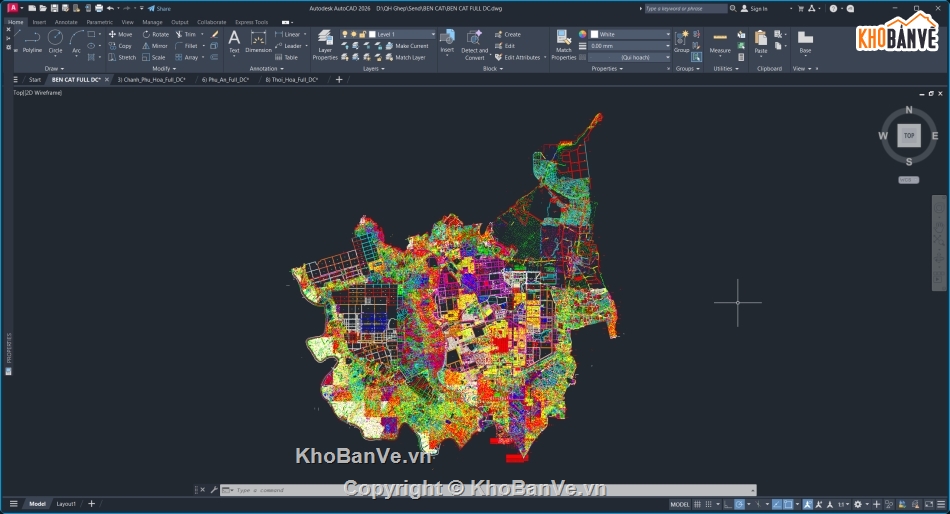This screenshot has height=514, width=950.
Task: Select the Polyline tool
Action: coord(32,40)
